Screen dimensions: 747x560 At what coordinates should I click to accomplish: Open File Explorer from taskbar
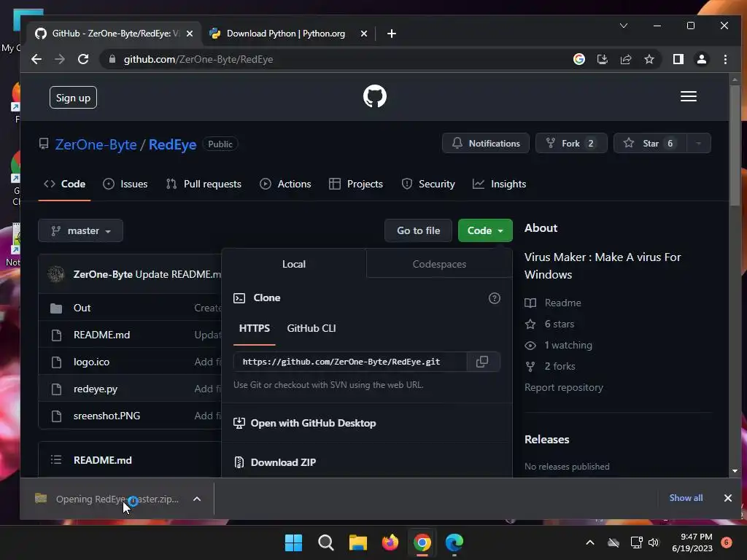(x=357, y=542)
